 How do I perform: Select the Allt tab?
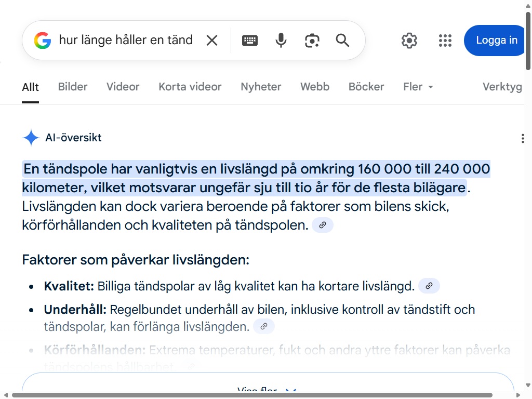30,87
